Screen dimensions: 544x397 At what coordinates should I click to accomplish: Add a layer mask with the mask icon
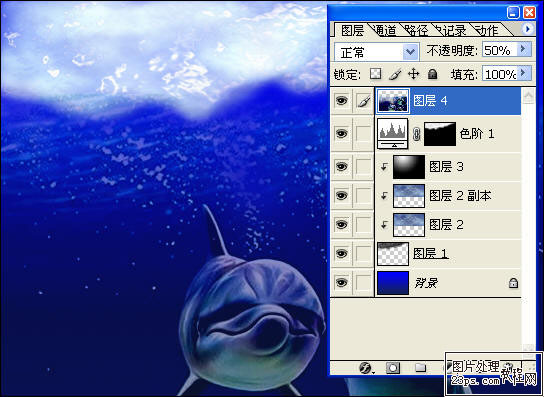[393, 368]
